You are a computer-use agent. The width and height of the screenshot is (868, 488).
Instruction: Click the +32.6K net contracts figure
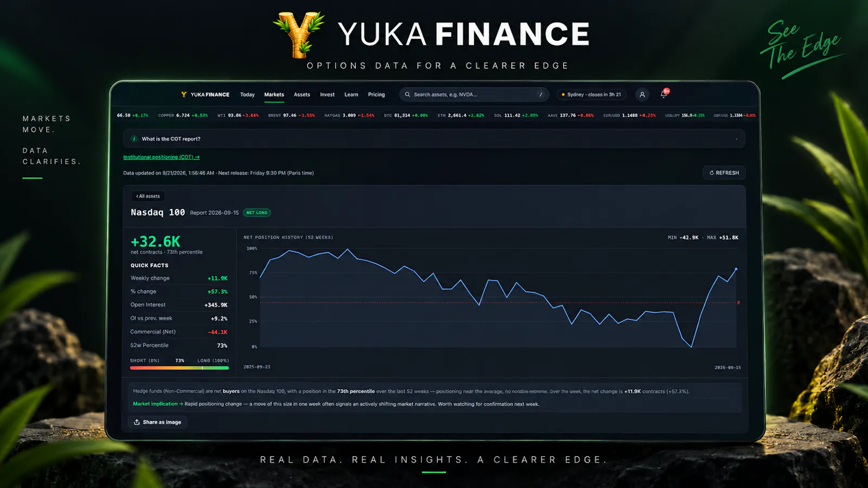pos(156,241)
